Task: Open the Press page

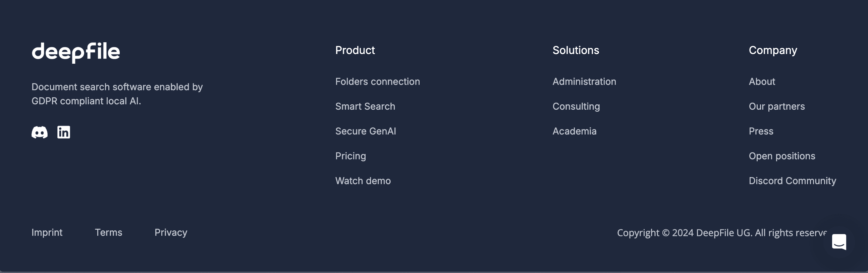Action: point(761,131)
